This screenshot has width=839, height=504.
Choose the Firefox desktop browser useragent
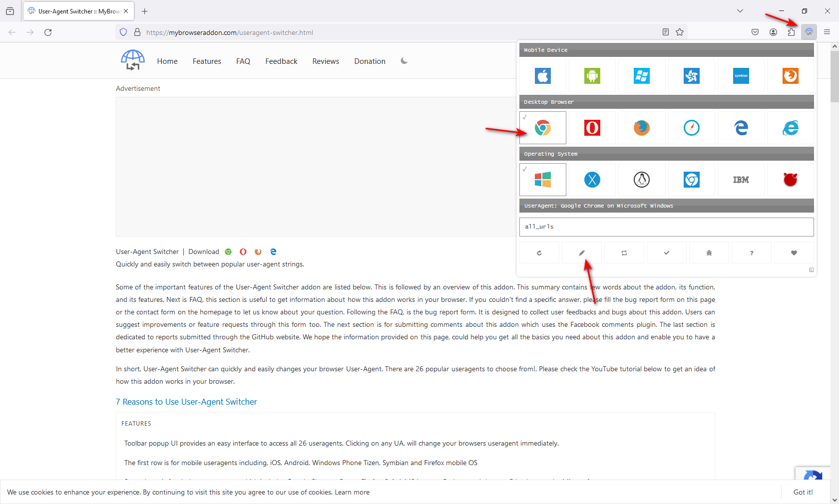tap(641, 128)
